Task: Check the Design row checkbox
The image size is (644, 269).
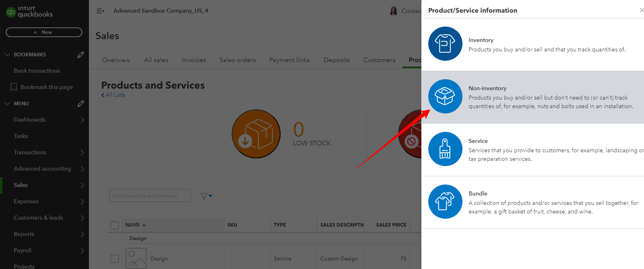Action: pyautogui.click(x=115, y=259)
